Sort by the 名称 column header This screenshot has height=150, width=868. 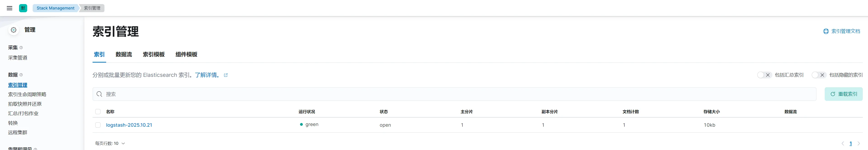click(110, 112)
